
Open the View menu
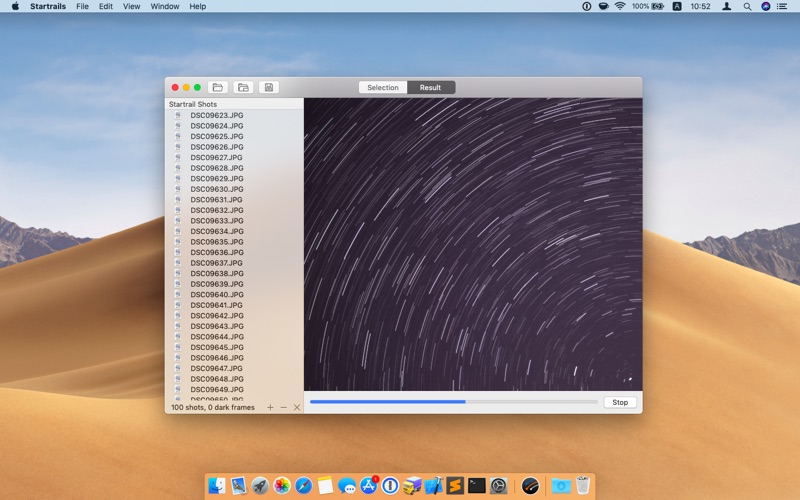[131, 7]
